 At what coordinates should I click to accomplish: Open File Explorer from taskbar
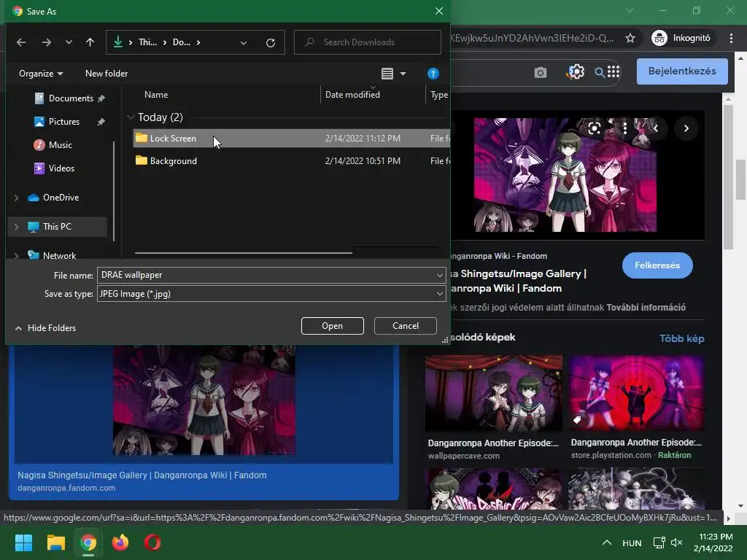55,542
